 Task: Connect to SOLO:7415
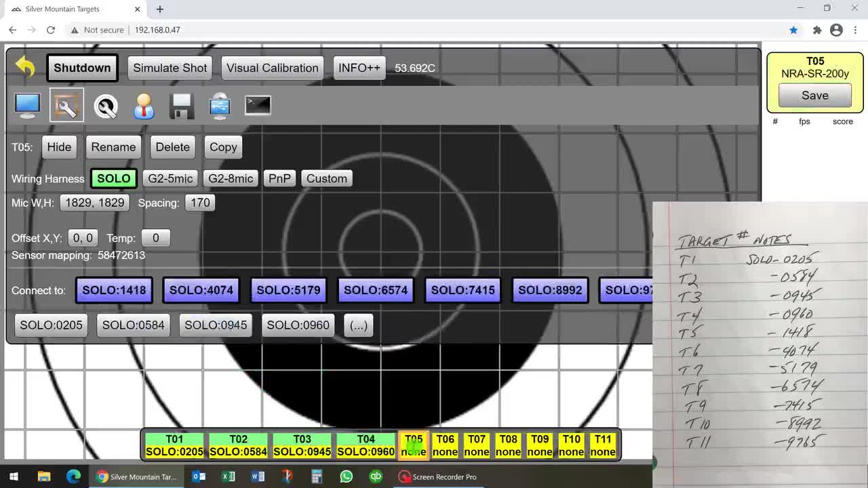tap(463, 290)
